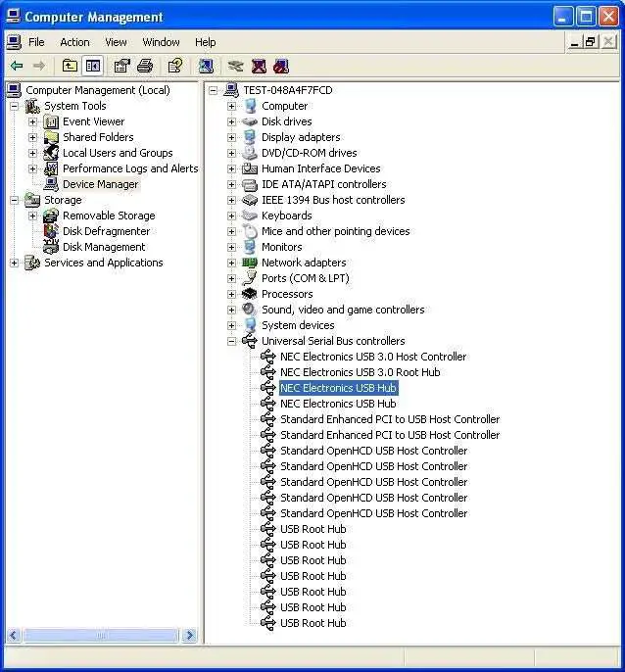This screenshot has width=625, height=672.
Task: Click the MMC menu bar system icon
Action: coord(14,41)
